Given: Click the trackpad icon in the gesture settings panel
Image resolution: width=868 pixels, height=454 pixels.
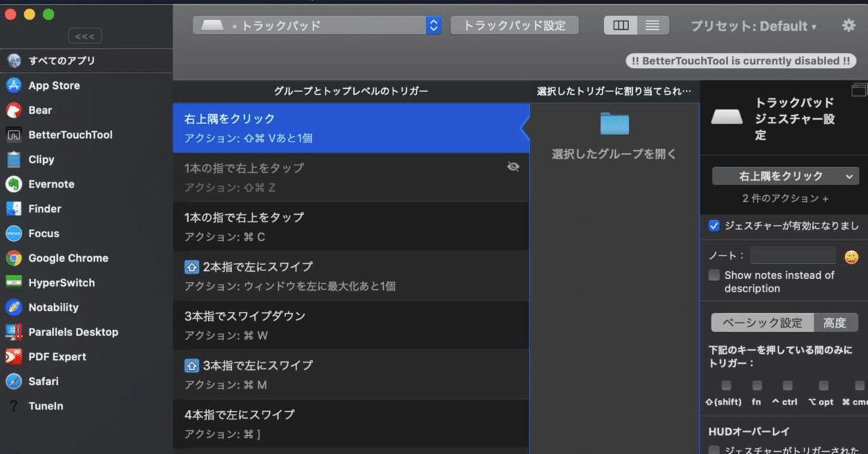Looking at the screenshot, I should (727, 116).
